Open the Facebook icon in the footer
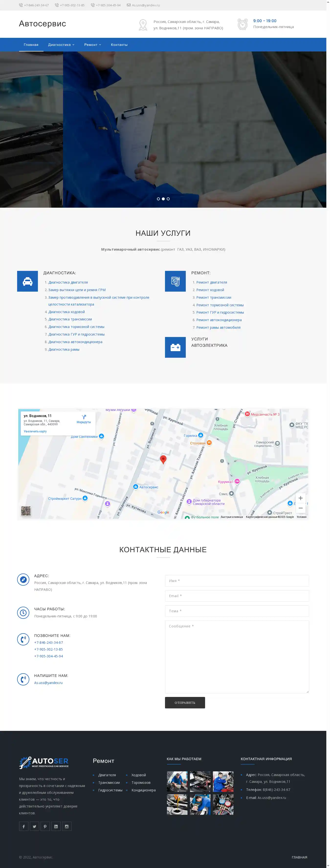The height and width of the screenshot is (868, 330). point(24,826)
